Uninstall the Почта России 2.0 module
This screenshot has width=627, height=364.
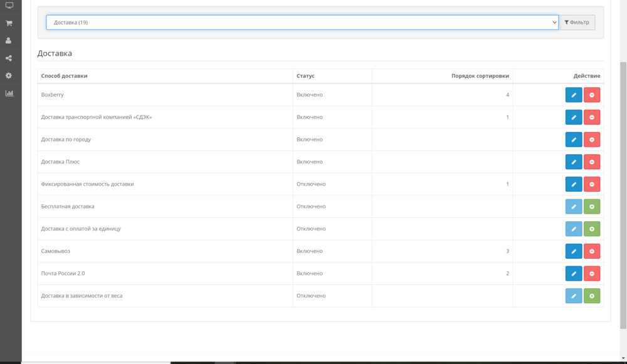click(592, 274)
